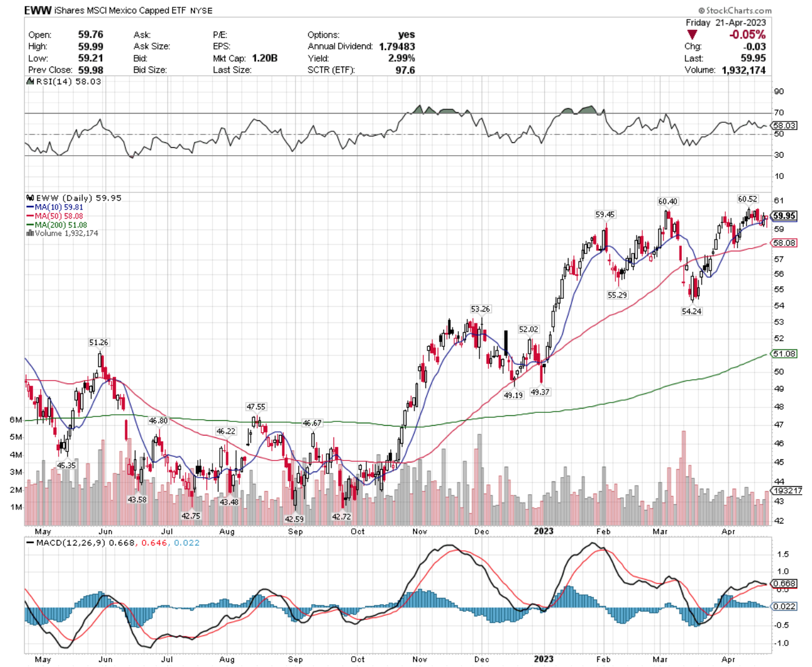Click the 45.35 low annotation
This screenshot has height=667, width=812.
pyautogui.click(x=67, y=465)
